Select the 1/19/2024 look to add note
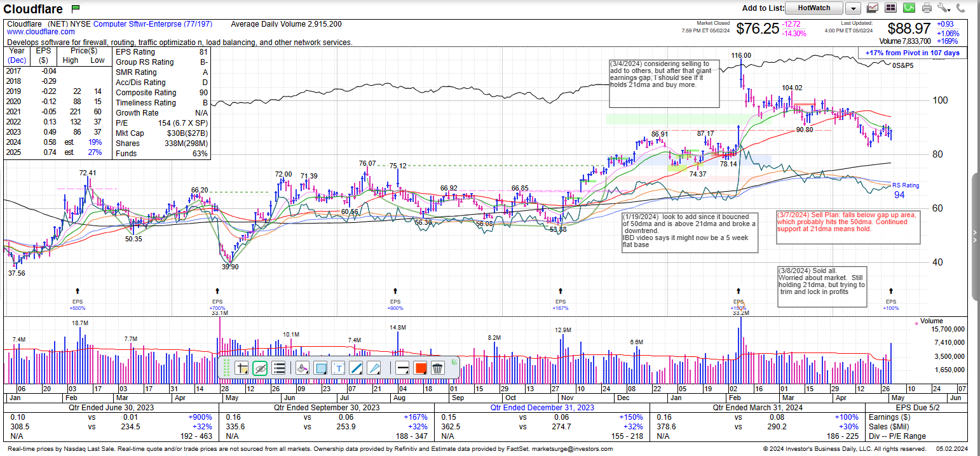Screen dimensions: 980x456 click(690, 232)
